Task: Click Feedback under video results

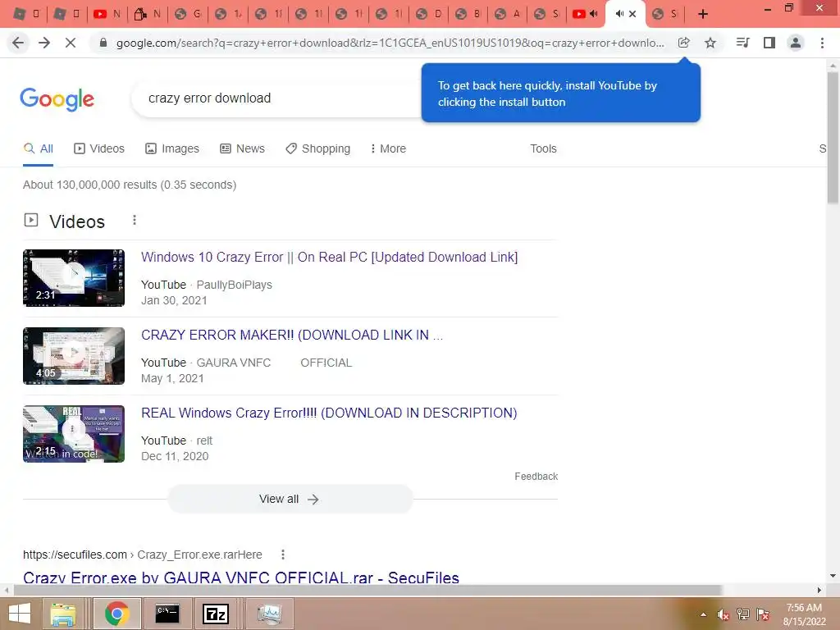Action: tap(536, 477)
